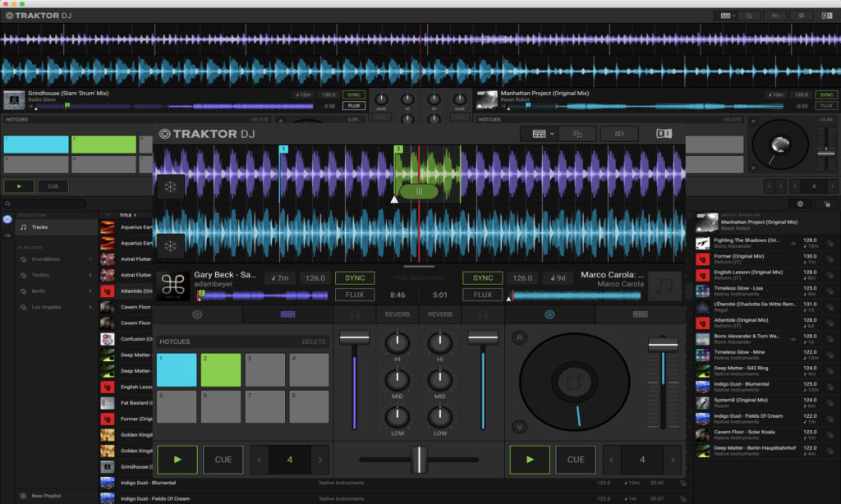Toggle freeze snowflake on the blue waveform
Screen dimensions: 841x504
[x=170, y=246]
